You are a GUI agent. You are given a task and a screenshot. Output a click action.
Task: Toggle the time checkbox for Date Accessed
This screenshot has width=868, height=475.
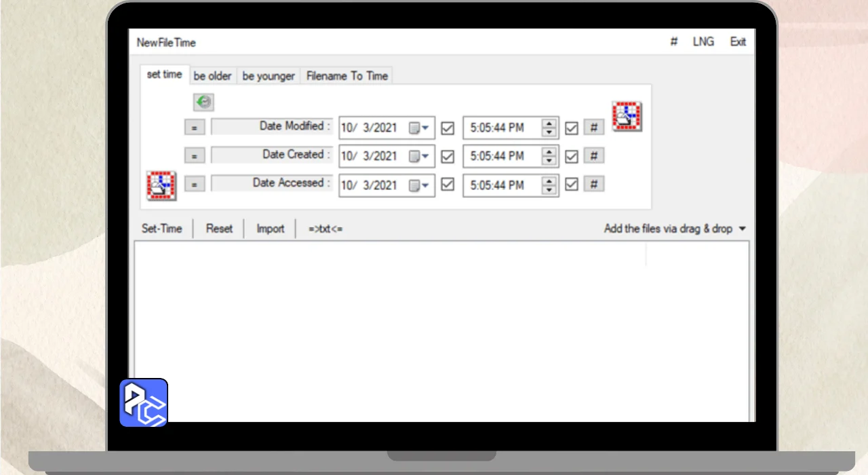572,185
